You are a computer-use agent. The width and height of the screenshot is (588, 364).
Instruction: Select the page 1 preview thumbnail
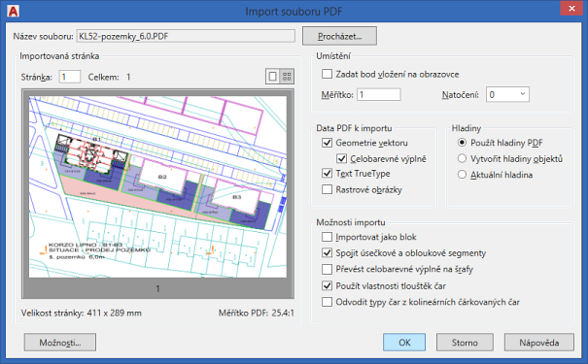(x=157, y=187)
